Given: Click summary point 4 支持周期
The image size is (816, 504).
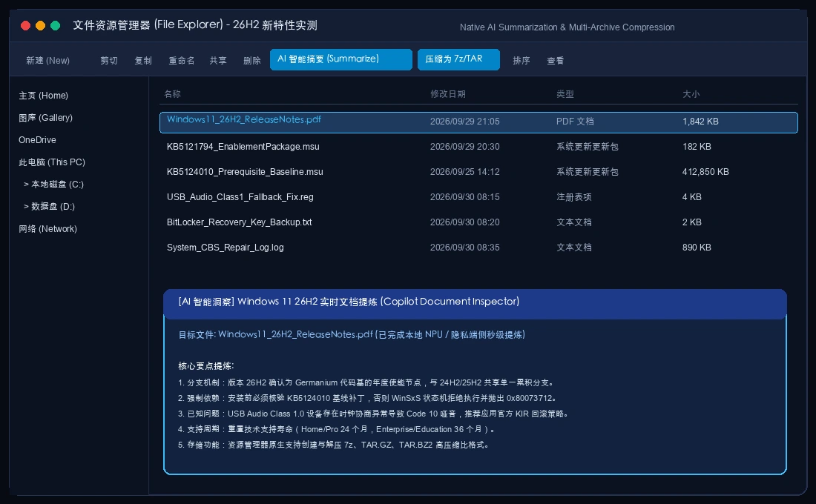Looking at the screenshot, I should click(337, 429).
